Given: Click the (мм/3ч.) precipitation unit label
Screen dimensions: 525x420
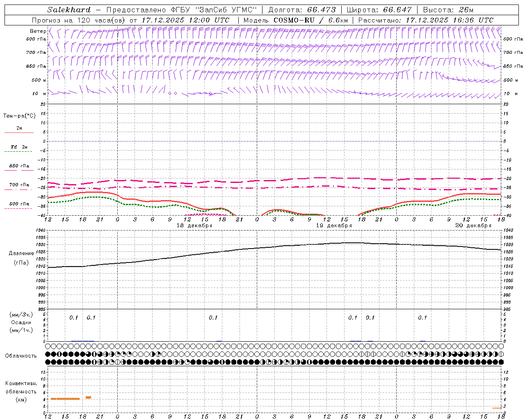Looking at the screenshot, I should (21, 315).
